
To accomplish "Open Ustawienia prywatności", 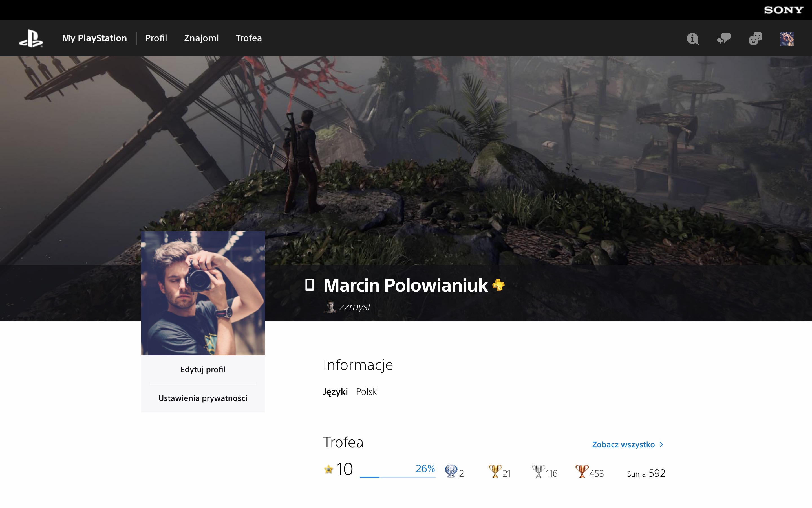I will [x=203, y=398].
